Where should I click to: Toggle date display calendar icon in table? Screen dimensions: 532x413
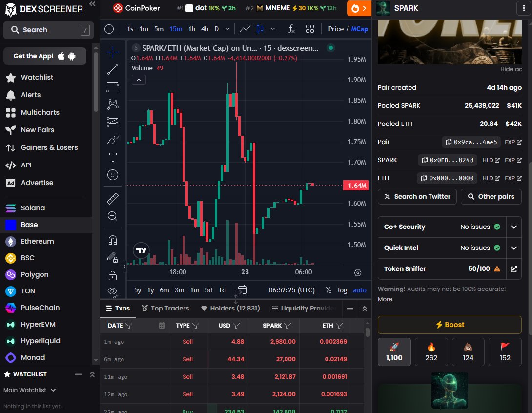(x=162, y=326)
